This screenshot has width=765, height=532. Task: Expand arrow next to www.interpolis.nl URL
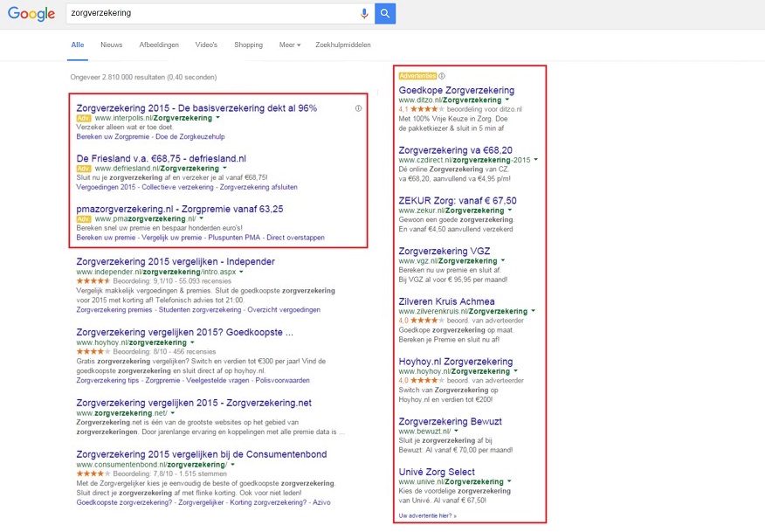click(x=217, y=118)
